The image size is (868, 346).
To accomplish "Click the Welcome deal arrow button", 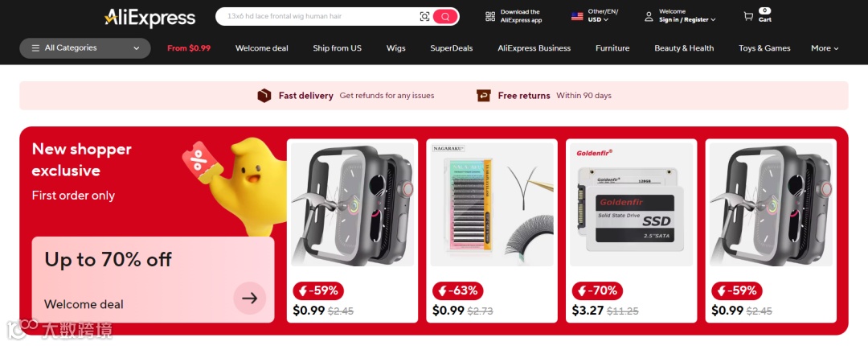I will [x=250, y=299].
